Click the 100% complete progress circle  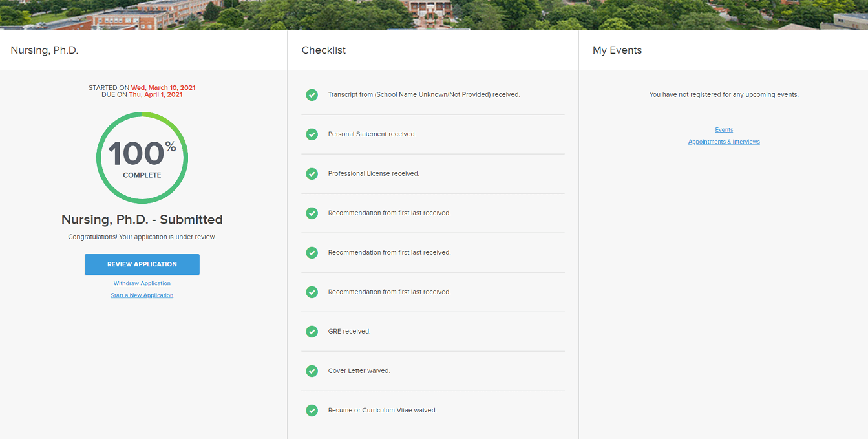[x=142, y=157]
